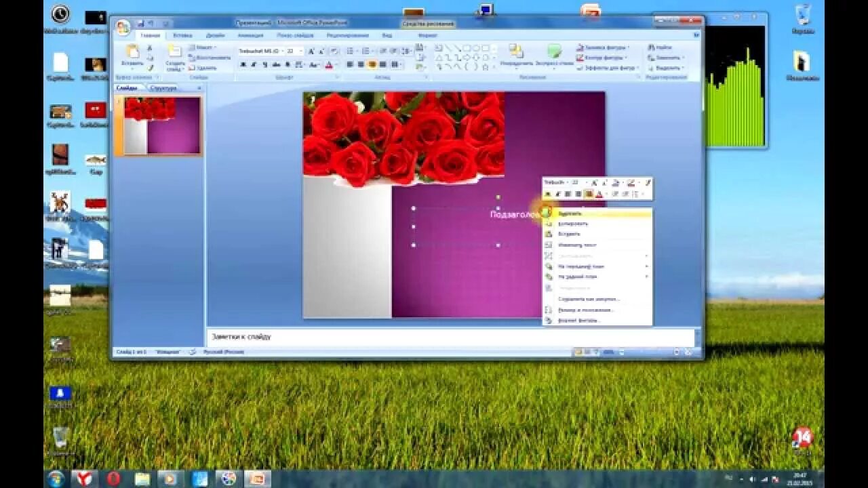Toggle Italic in the ribbon Font group
This screenshot has width=868, height=488.
pos(254,64)
